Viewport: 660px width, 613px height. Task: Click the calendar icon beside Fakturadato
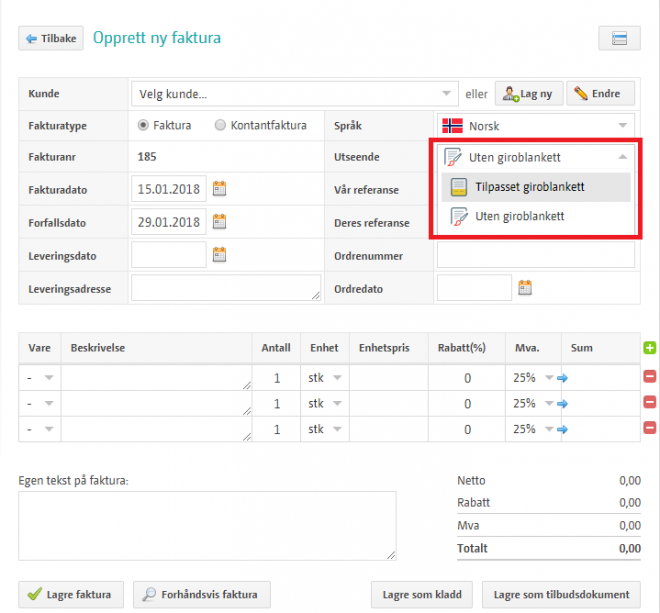coord(220,188)
